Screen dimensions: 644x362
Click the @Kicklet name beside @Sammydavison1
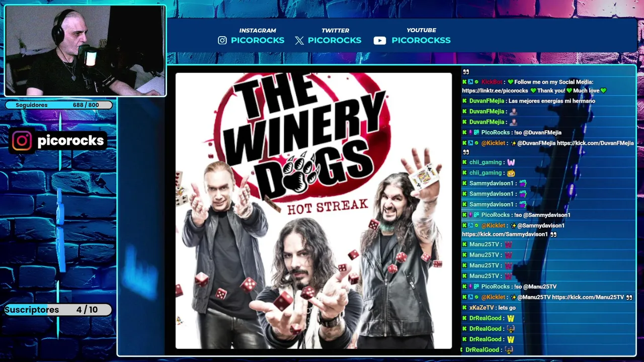tap(493, 226)
